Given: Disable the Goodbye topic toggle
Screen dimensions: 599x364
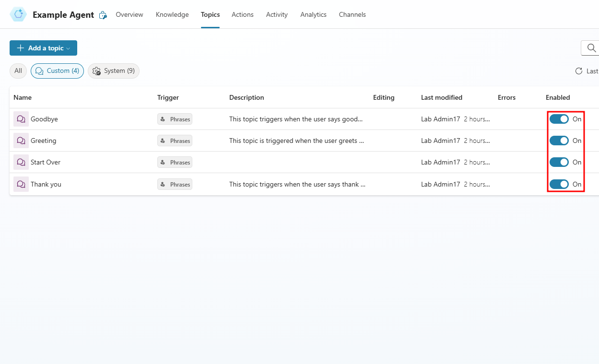Looking at the screenshot, I should (x=559, y=118).
